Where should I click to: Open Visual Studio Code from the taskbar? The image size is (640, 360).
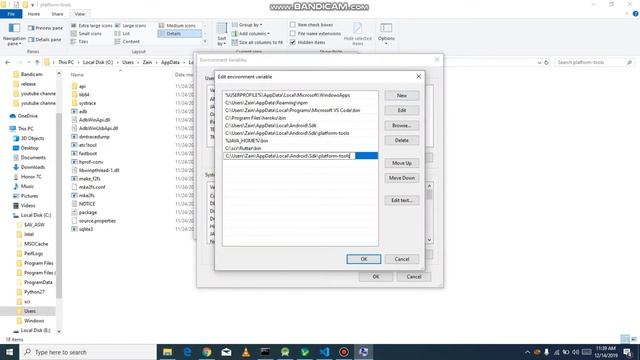point(324,352)
